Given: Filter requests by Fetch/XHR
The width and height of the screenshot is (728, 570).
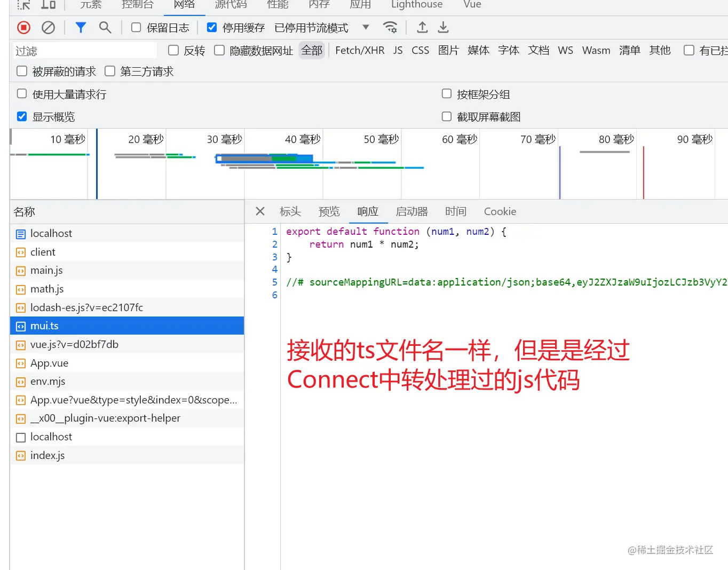Looking at the screenshot, I should 360,50.
